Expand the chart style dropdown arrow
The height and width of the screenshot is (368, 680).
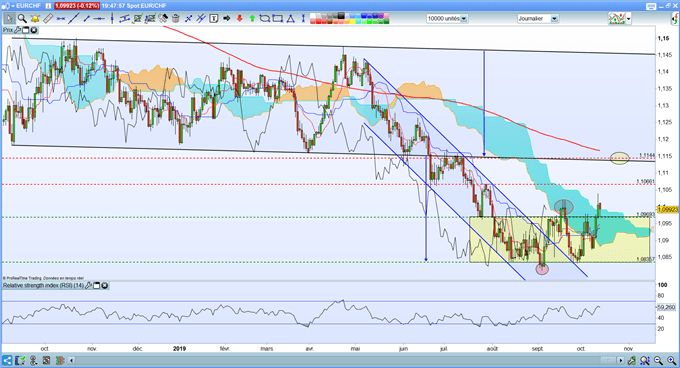click(x=628, y=19)
